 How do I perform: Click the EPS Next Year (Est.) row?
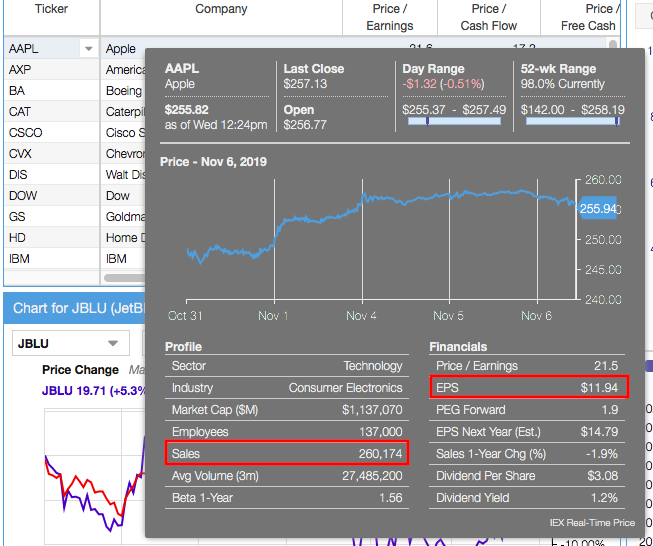[x=527, y=431]
